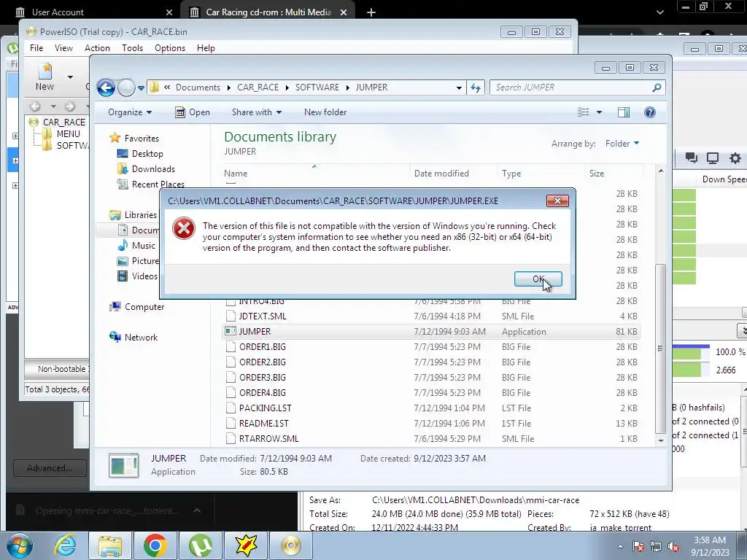Click the Search JUMPER field
Viewport: 747px width, 560px height.
pos(572,87)
